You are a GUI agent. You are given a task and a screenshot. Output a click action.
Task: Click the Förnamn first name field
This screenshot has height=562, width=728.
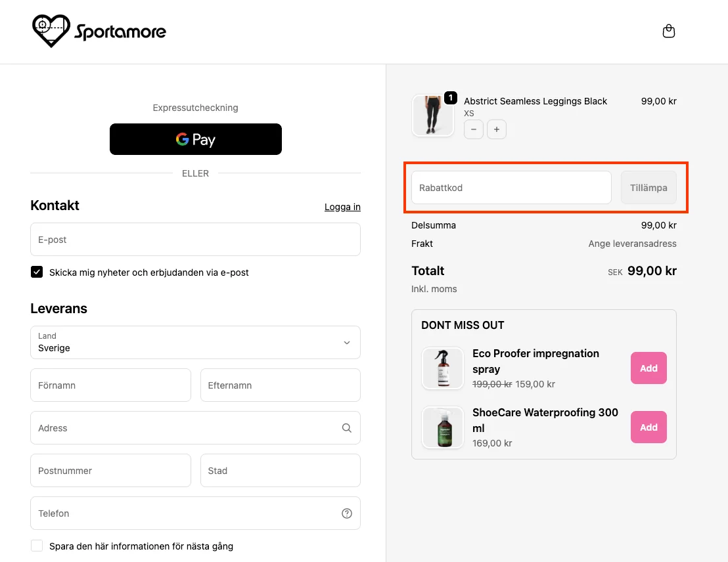pos(110,385)
